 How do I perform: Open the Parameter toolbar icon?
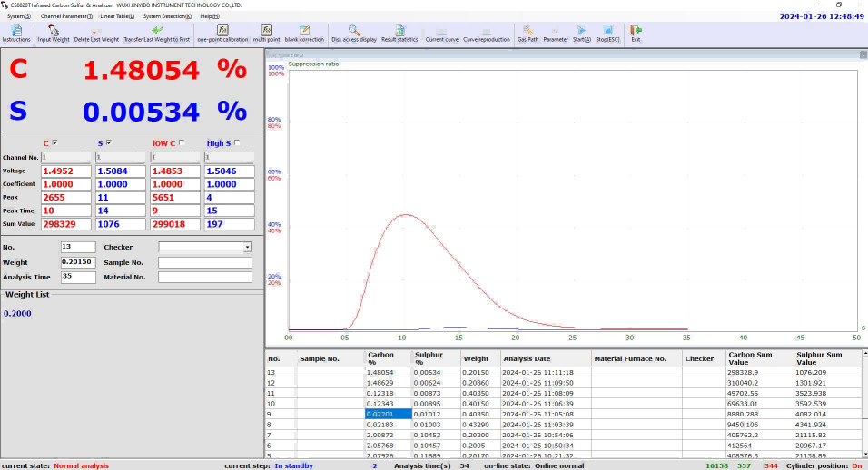556,34
